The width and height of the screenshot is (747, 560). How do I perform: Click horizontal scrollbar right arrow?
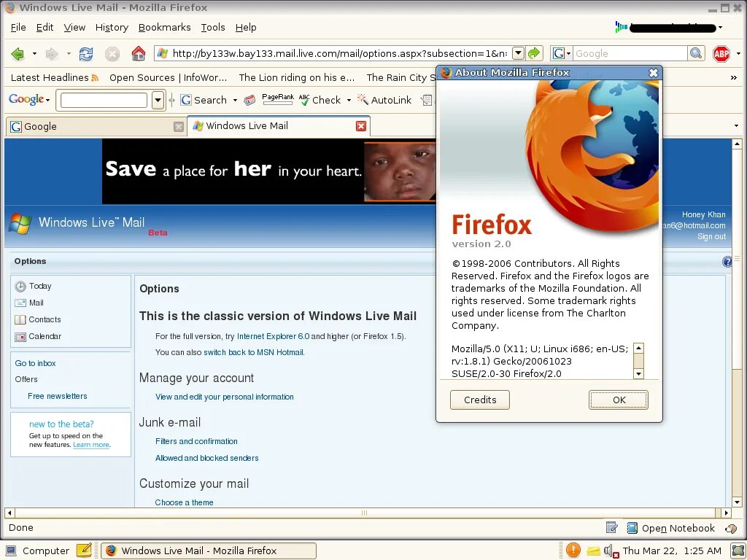click(x=726, y=513)
